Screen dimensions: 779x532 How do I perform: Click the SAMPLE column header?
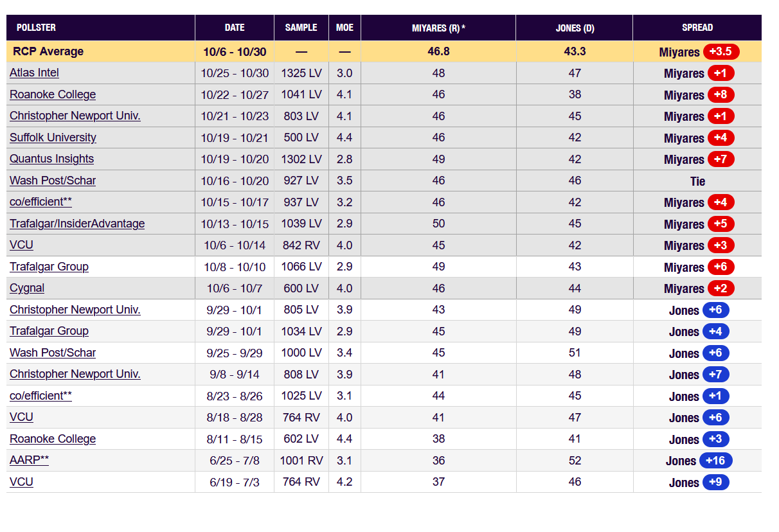(301, 28)
